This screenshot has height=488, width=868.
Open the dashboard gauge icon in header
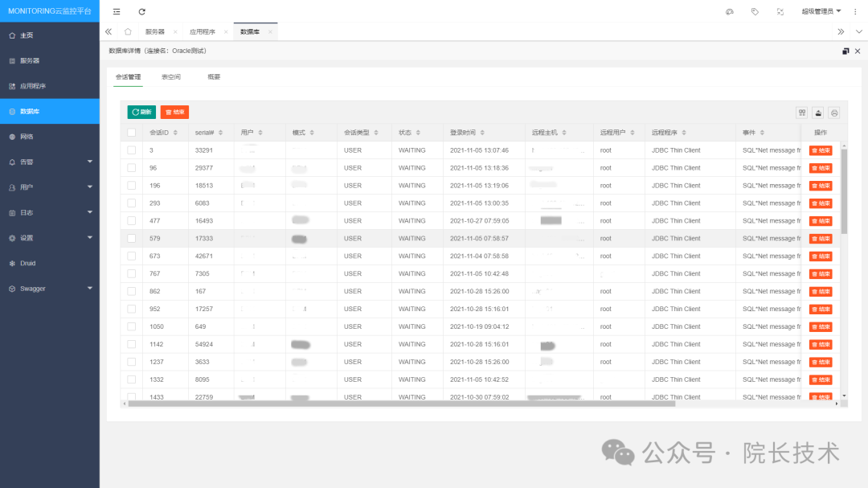tap(730, 11)
